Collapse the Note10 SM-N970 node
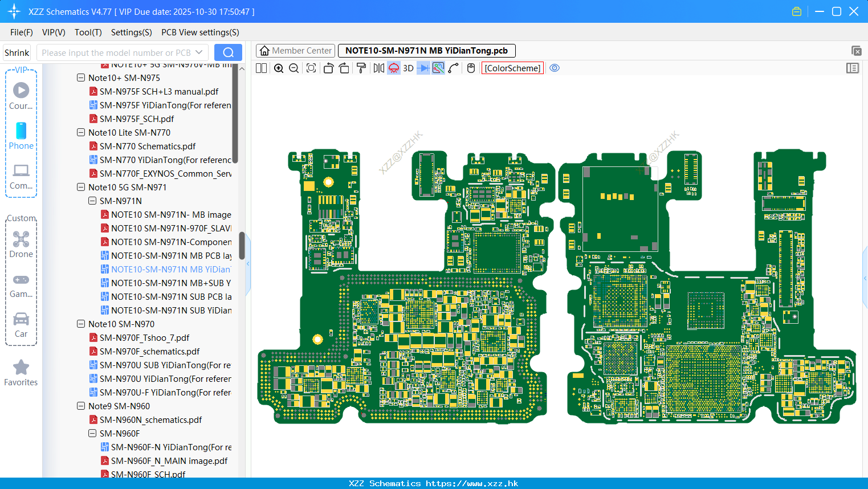This screenshot has width=868, height=489. pyautogui.click(x=81, y=324)
